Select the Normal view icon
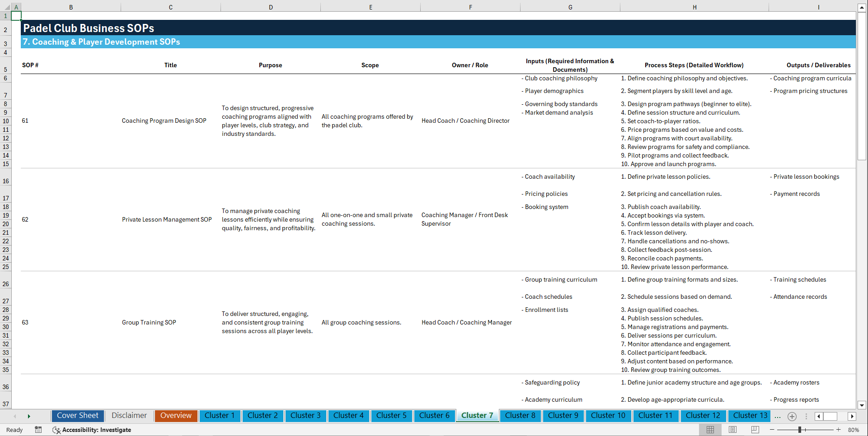Image resolution: width=868 pixels, height=436 pixels. (x=710, y=430)
